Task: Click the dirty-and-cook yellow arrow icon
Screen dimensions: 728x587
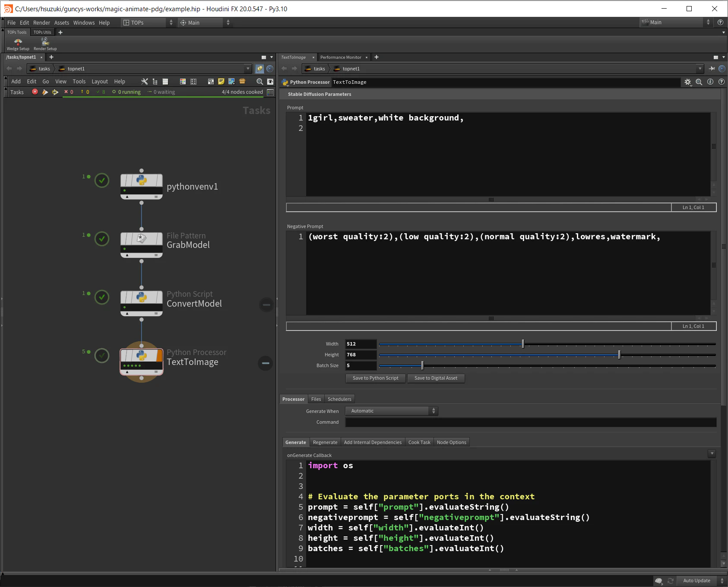Action: point(55,92)
